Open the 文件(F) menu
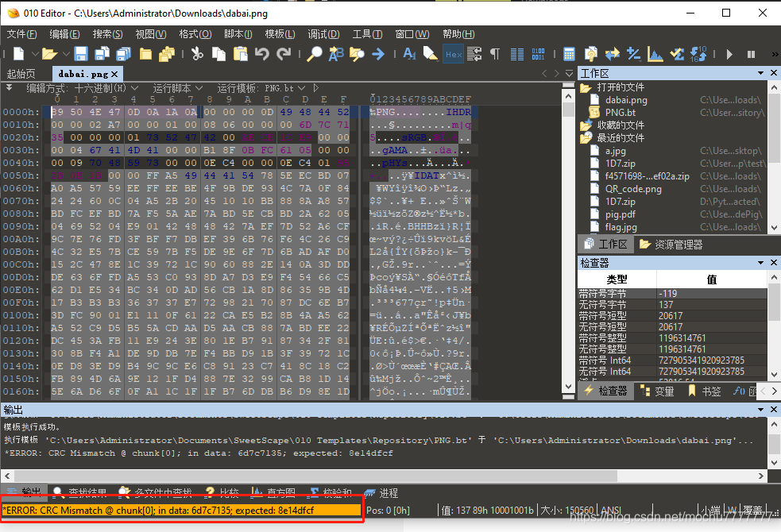 (x=21, y=34)
